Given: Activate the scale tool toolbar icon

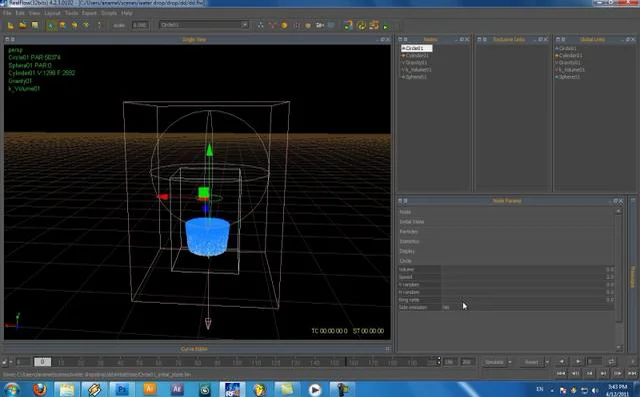Looking at the screenshot, I should point(86,25).
